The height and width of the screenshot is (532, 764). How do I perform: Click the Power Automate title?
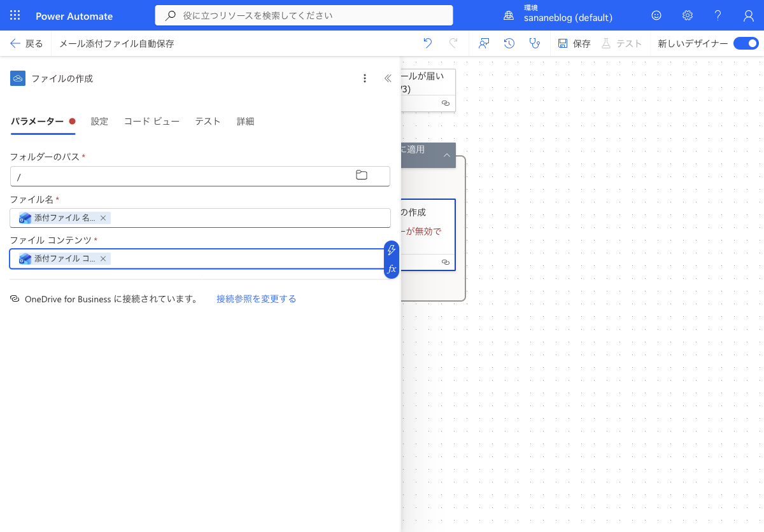(74, 16)
